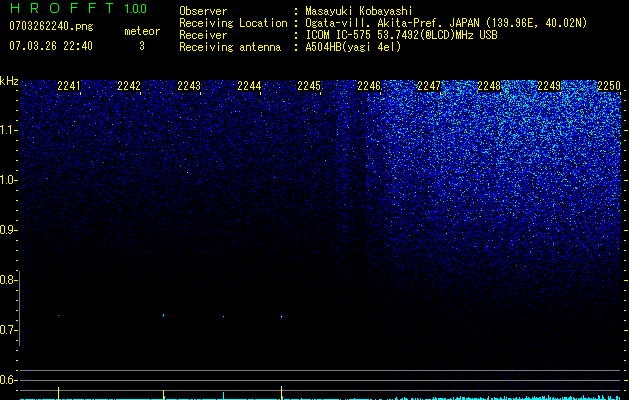This screenshot has height=400, width=629.
Task: Select the echo dot between 2242 and 2243
Action: [x=164, y=315]
